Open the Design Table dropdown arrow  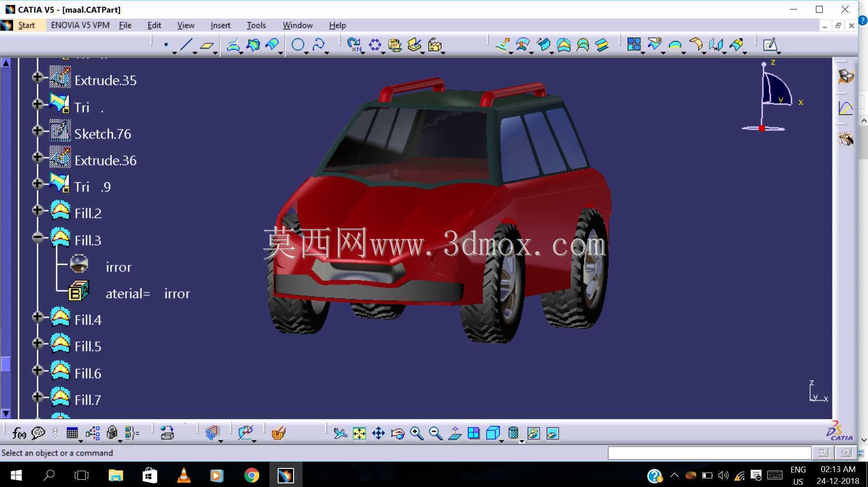tap(81, 441)
